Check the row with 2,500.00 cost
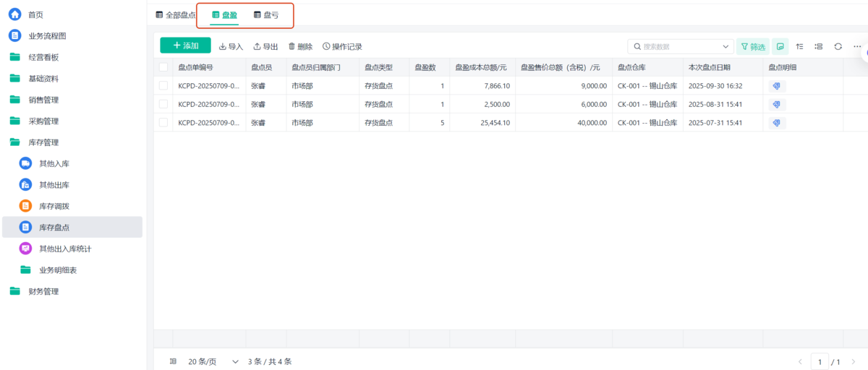 pyautogui.click(x=163, y=105)
